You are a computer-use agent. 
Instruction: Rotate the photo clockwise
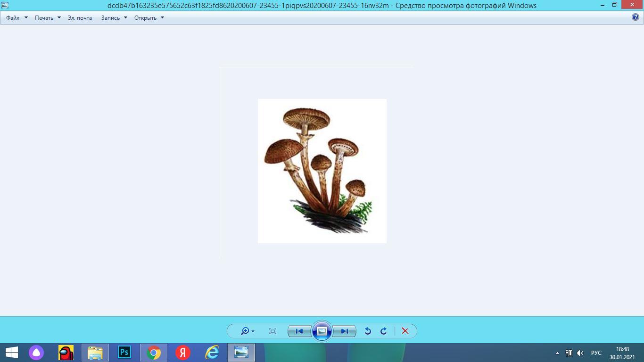[x=384, y=331]
